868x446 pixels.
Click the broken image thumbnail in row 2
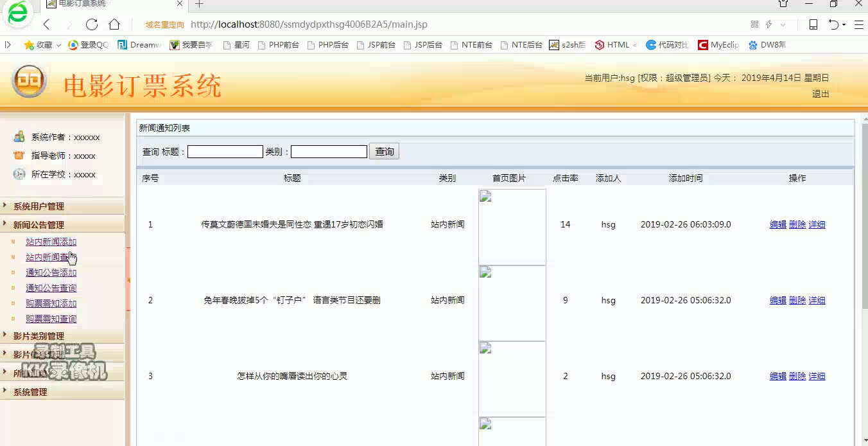(x=512, y=303)
